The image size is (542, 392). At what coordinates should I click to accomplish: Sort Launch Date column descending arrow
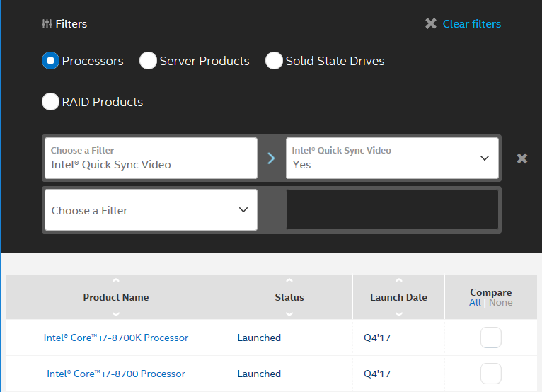tap(398, 313)
